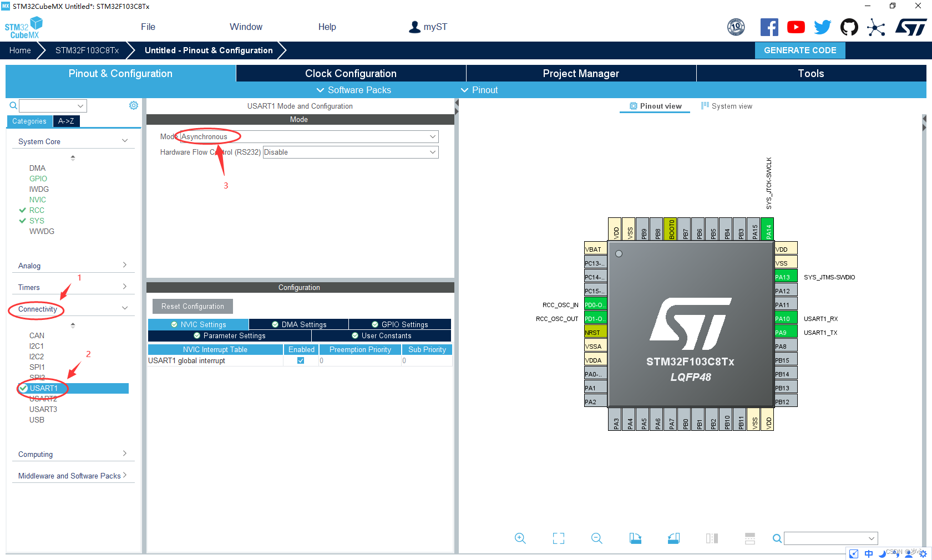Fit the pinout view to screen
Image resolution: width=932 pixels, height=560 pixels.
(559, 538)
